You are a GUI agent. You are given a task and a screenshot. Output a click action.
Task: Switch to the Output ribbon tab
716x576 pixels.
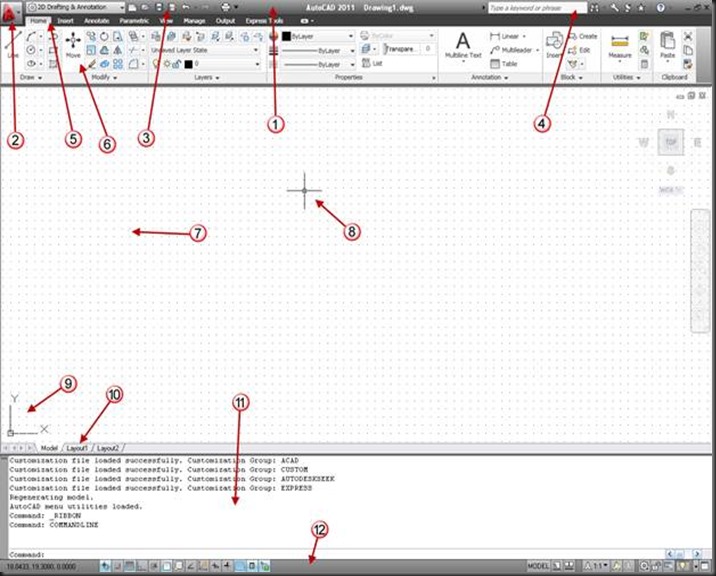pyautogui.click(x=225, y=21)
